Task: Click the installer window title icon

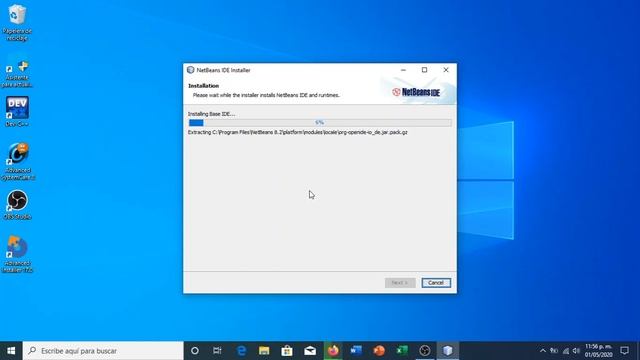Action: [191, 70]
